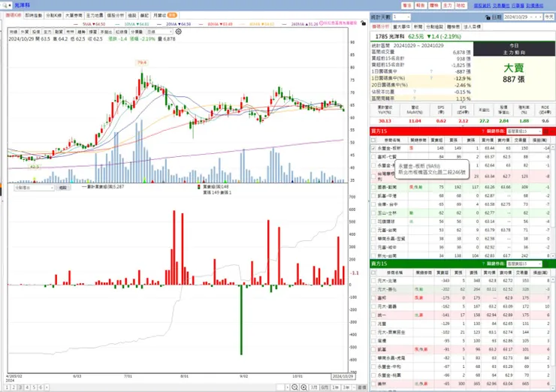Switch to the 主力地圖 tab
The image size is (556, 392).
[95, 16]
